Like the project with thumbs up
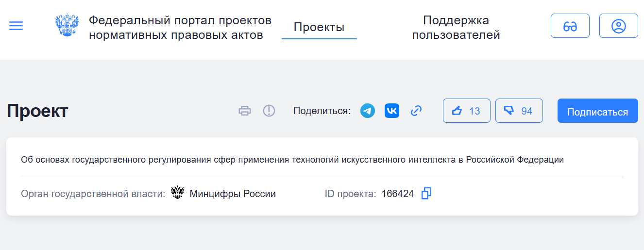Screen dimensions: 644x250 tap(466, 111)
